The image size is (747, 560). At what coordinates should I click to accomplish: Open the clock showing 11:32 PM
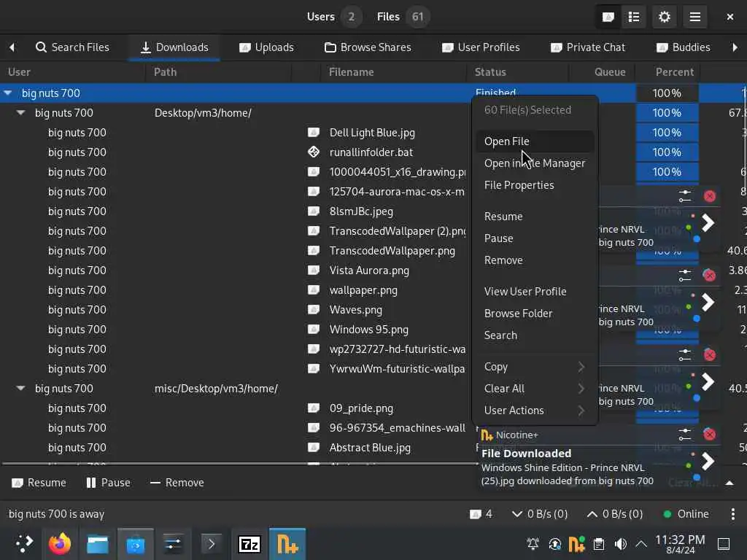(x=680, y=544)
